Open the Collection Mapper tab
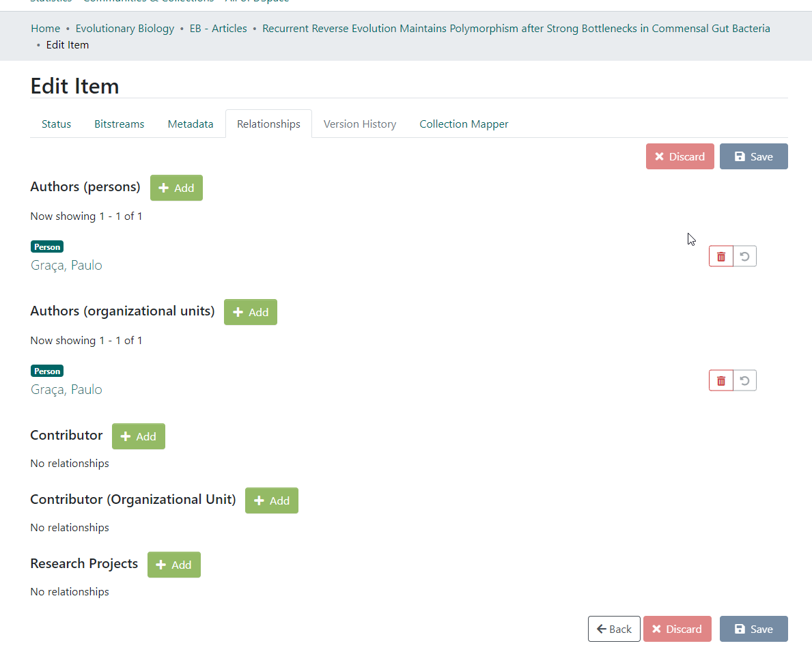This screenshot has width=812, height=650. coord(464,124)
